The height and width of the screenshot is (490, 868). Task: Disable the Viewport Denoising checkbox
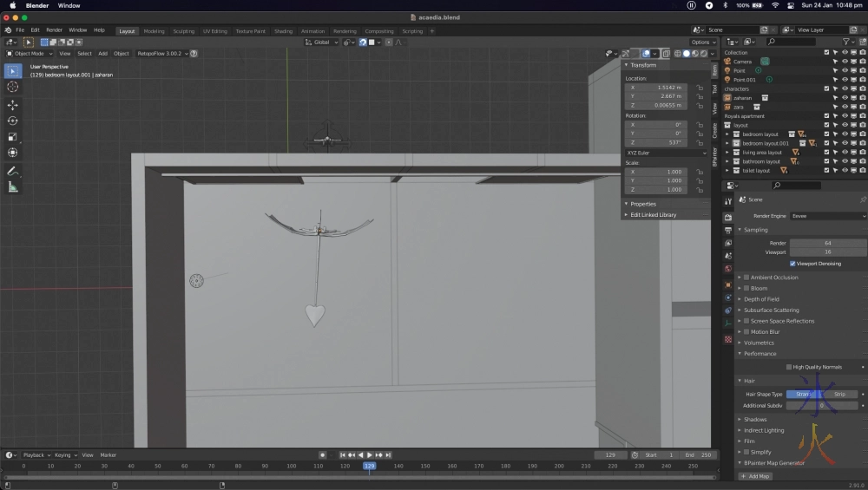point(792,263)
